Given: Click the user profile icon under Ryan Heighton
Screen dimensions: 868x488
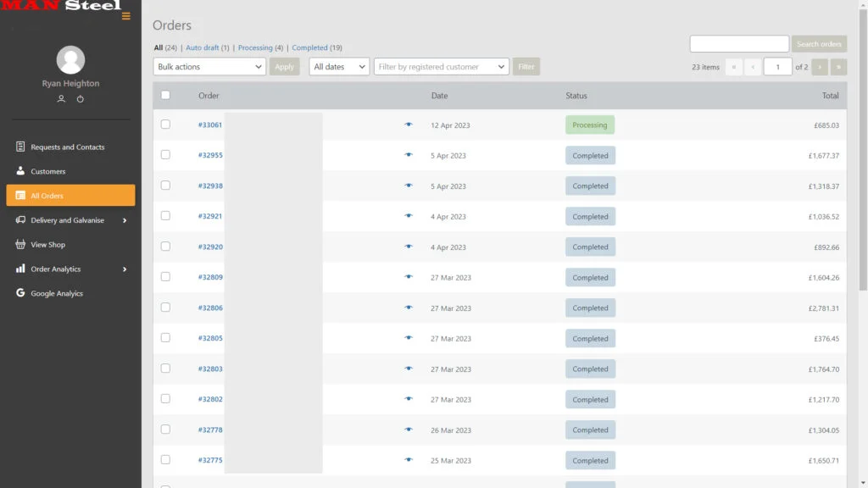Looking at the screenshot, I should point(61,99).
